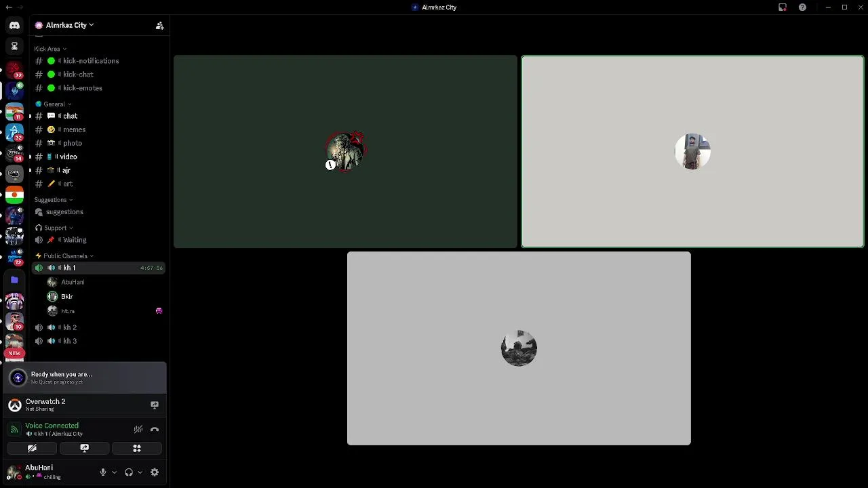868x488 pixels.
Task: Toggle headphones deafen
Action: pyautogui.click(x=129, y=472)
